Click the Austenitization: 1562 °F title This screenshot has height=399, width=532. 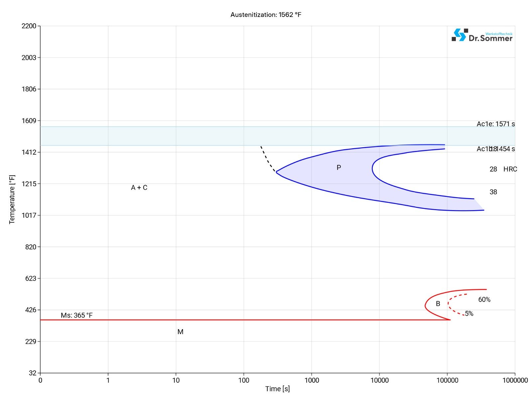[x=266, y=15]
